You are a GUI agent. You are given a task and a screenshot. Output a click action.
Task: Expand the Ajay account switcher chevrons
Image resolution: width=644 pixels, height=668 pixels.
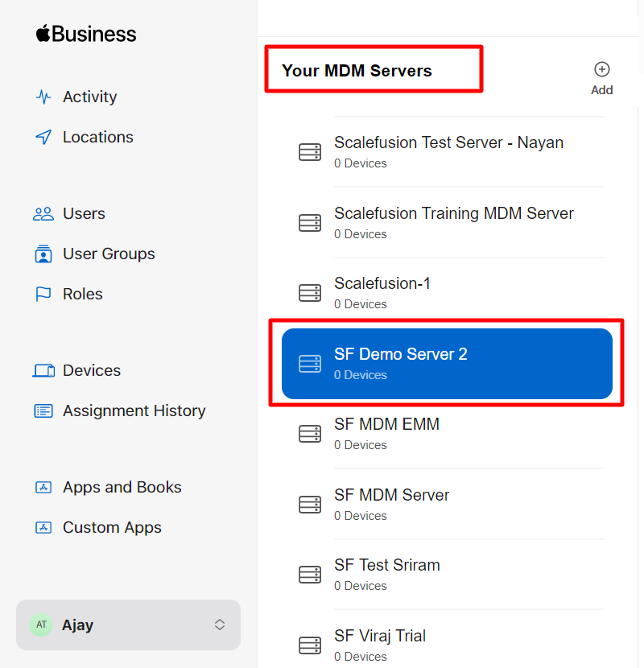(220, 625)
